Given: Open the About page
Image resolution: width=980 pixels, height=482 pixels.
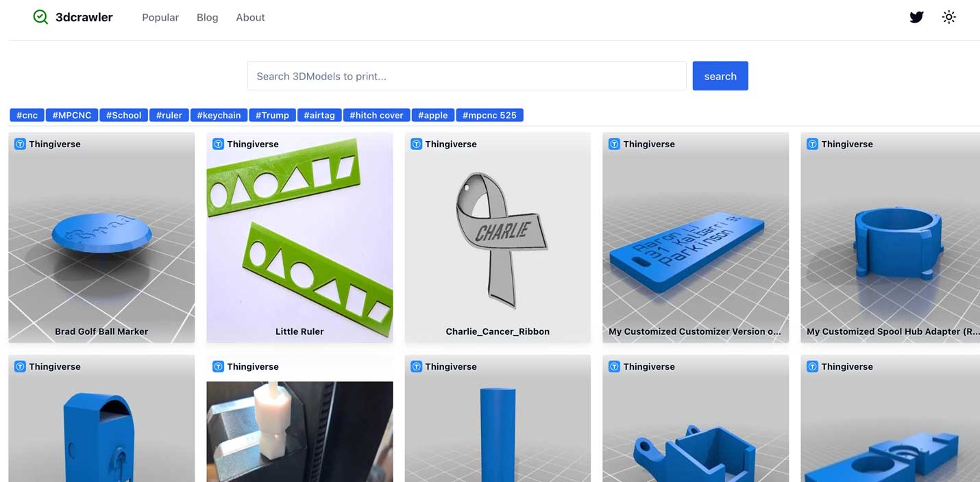Looking at the screenshot, I should 249,16.
